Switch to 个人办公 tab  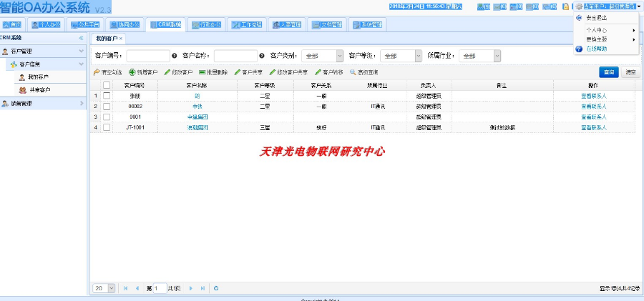click(x=46, y=24)
